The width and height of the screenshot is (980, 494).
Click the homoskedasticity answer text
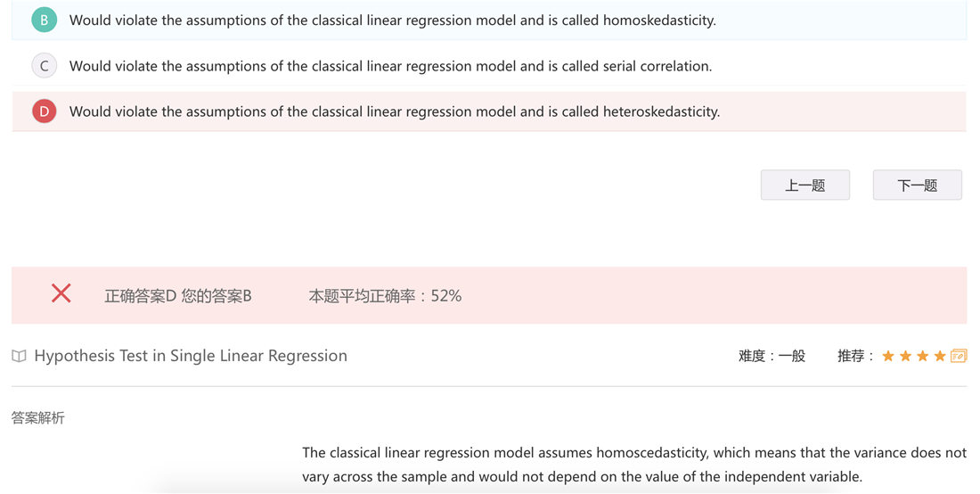coord(393,20)
